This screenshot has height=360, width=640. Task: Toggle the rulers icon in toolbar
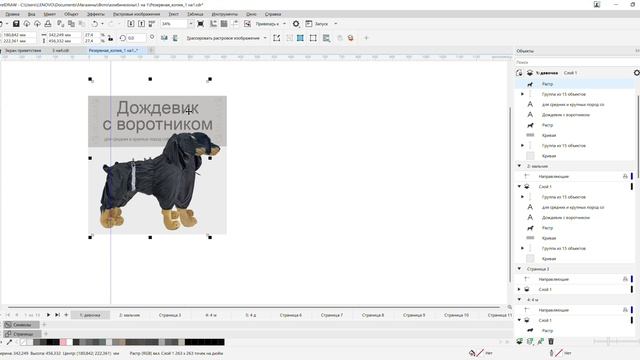tap(213, 24)
